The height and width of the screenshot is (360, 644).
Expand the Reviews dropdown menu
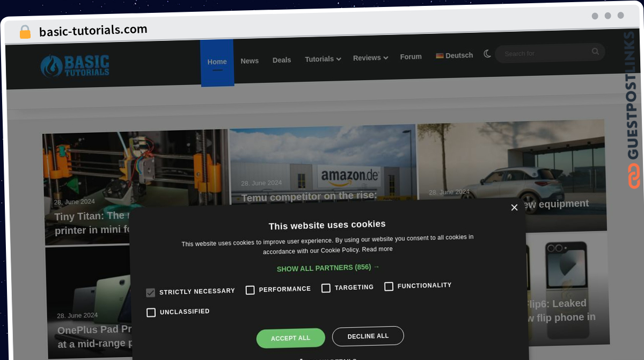point(370,58)
